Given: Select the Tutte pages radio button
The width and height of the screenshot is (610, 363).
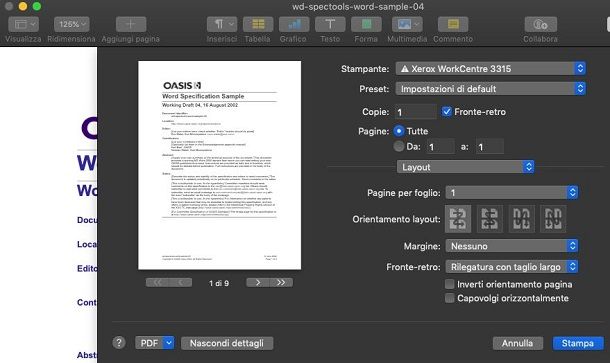Looking at the screenshot, I should pos(399,131).
